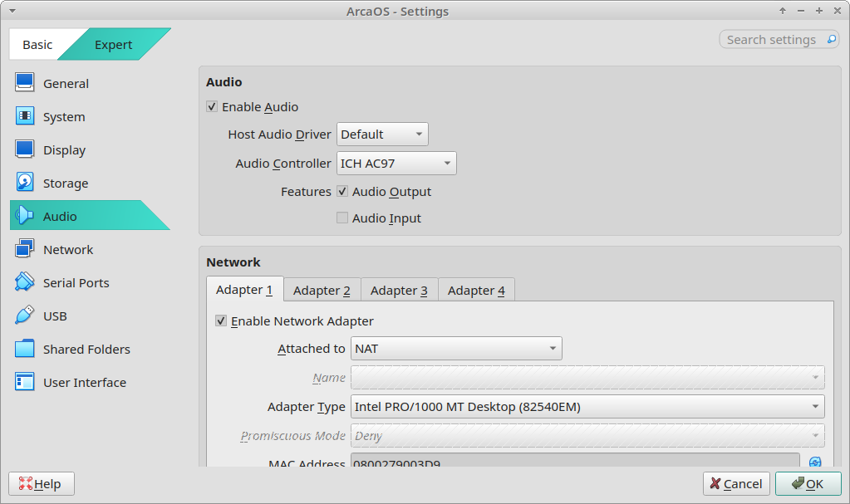Select the Adapter 1 tab
The height and width of the screenshot is (504, 850).
244,290
